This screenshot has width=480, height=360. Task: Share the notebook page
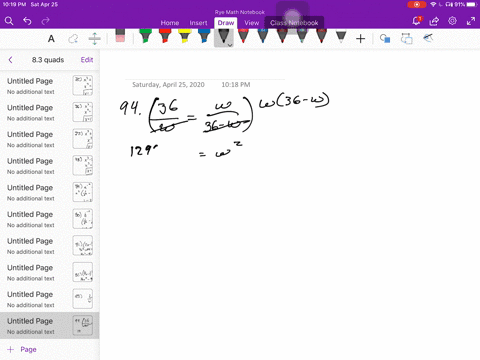coord(434,21)
